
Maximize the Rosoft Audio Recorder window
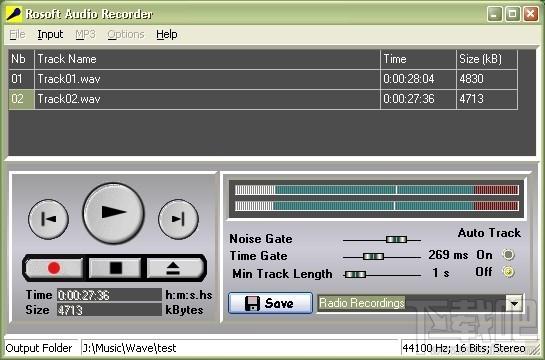click(x=512, y=14)
